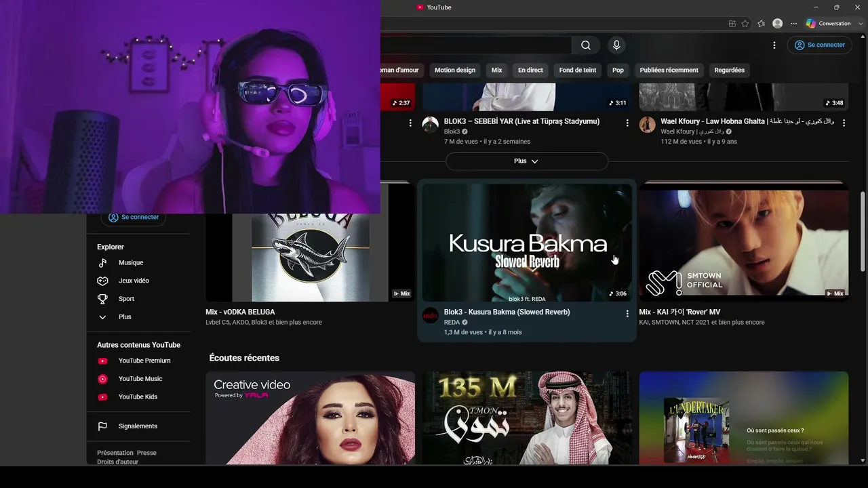
Task: Expand more results with the Plus chevron button
Action: [527, 161]
